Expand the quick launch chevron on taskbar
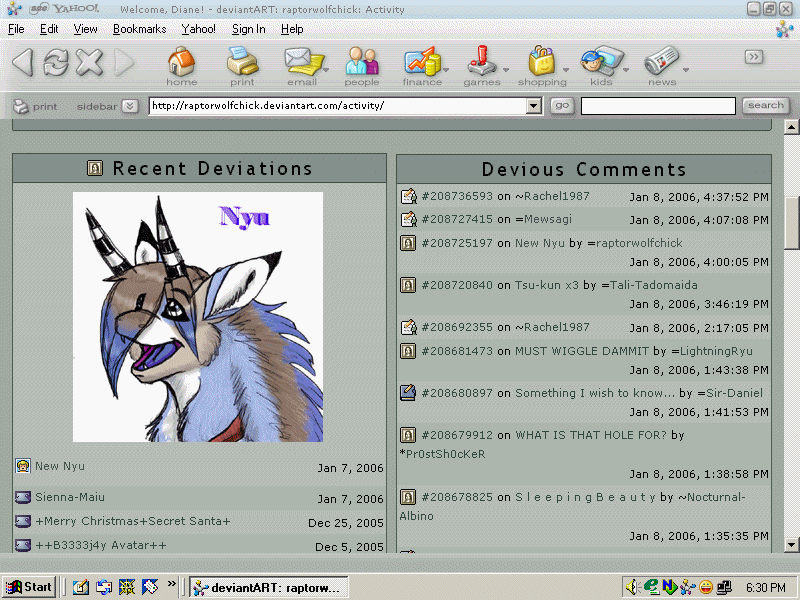The image size is (800, 600). tap(172, 584)
